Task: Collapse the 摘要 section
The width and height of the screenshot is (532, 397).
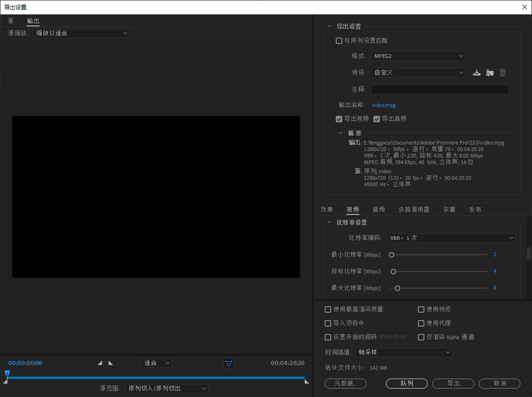Action: pos(341,133)
